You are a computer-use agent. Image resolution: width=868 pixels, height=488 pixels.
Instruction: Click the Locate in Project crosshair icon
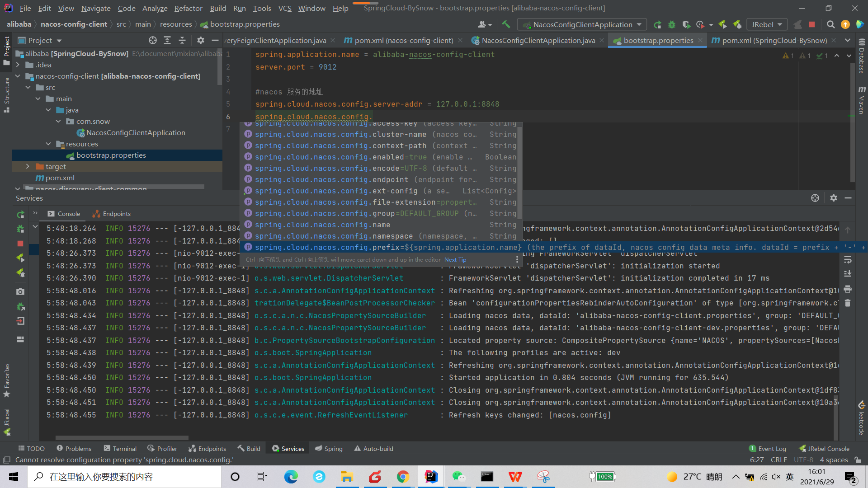[x=153, y=40]
